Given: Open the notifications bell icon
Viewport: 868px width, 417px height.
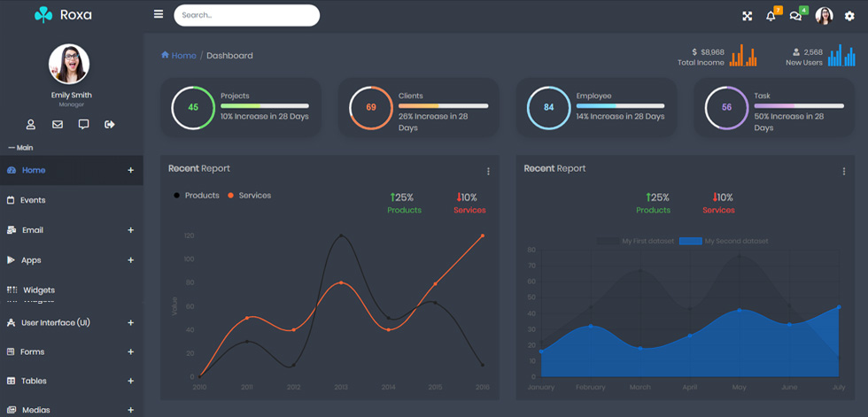Looking at the screenshot, I should tap(771, 16).
